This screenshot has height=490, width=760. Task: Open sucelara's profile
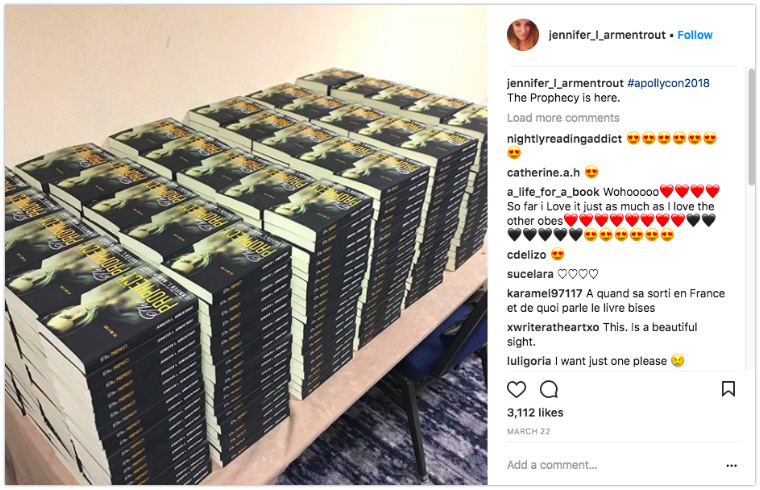[530, 274]
